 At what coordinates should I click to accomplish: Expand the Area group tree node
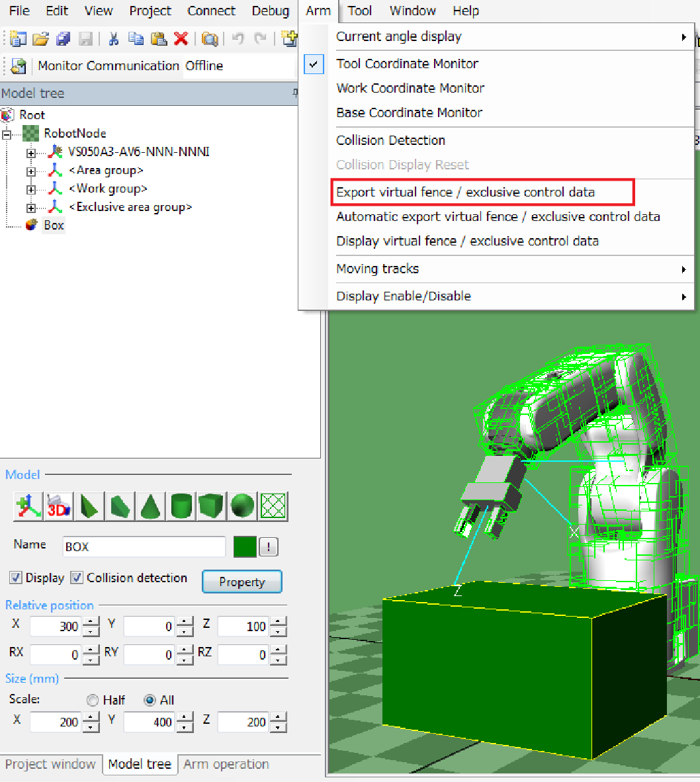(30, 171)
